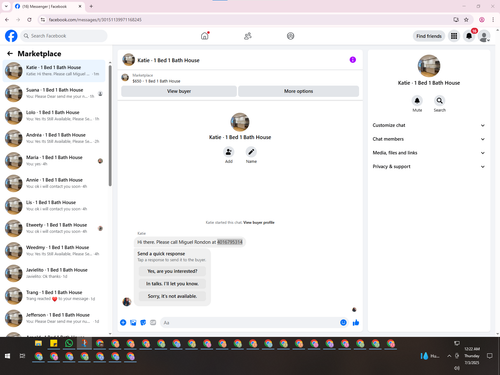Image resolution: width=500 pixels, height=375 pixels.
Task: Open the Jefferson conversation
Action: [x=54, y=318]
